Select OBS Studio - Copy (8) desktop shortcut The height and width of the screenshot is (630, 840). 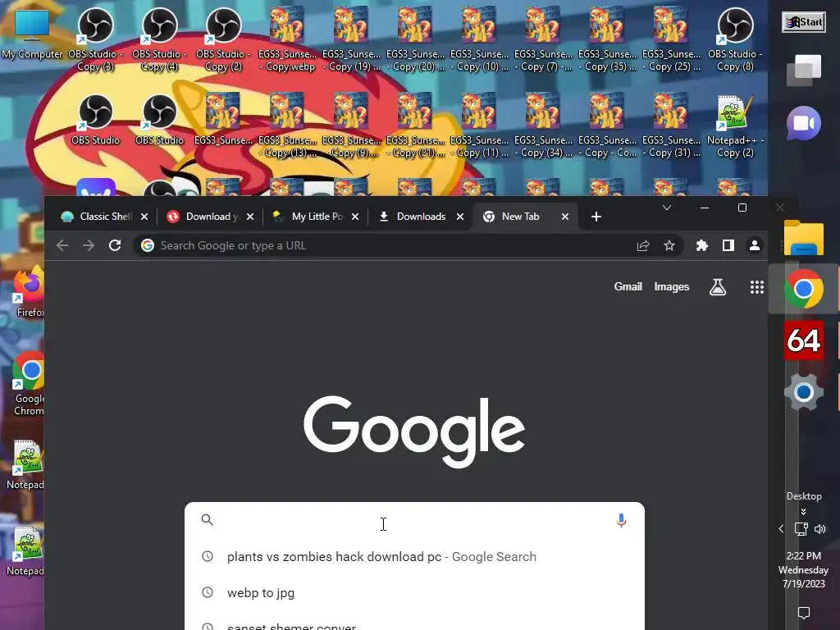tap(735, 39)
